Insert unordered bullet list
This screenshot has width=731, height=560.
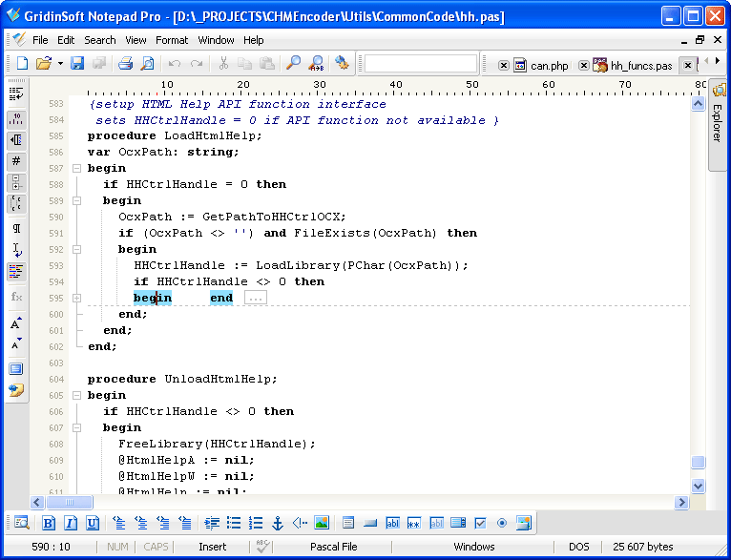pos(234,523)
